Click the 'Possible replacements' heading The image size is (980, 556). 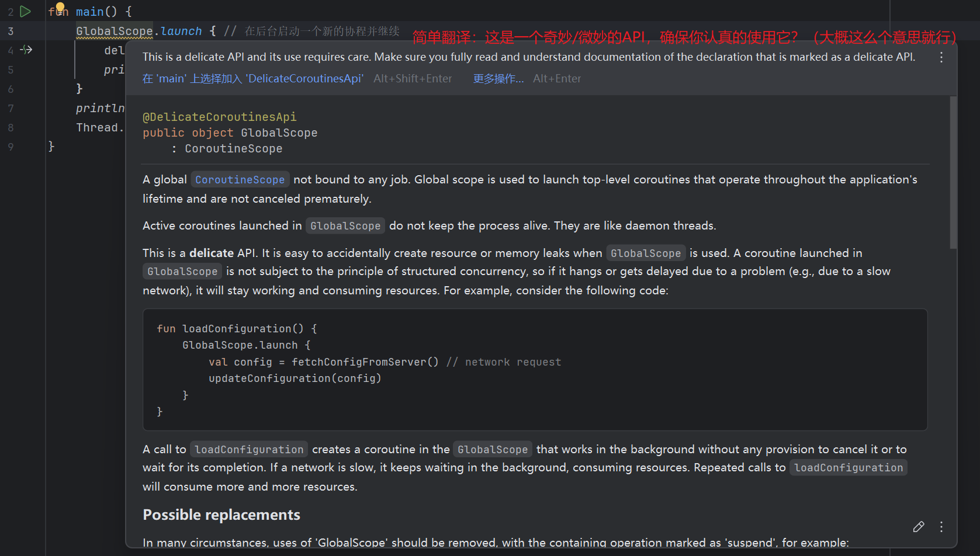221,515
